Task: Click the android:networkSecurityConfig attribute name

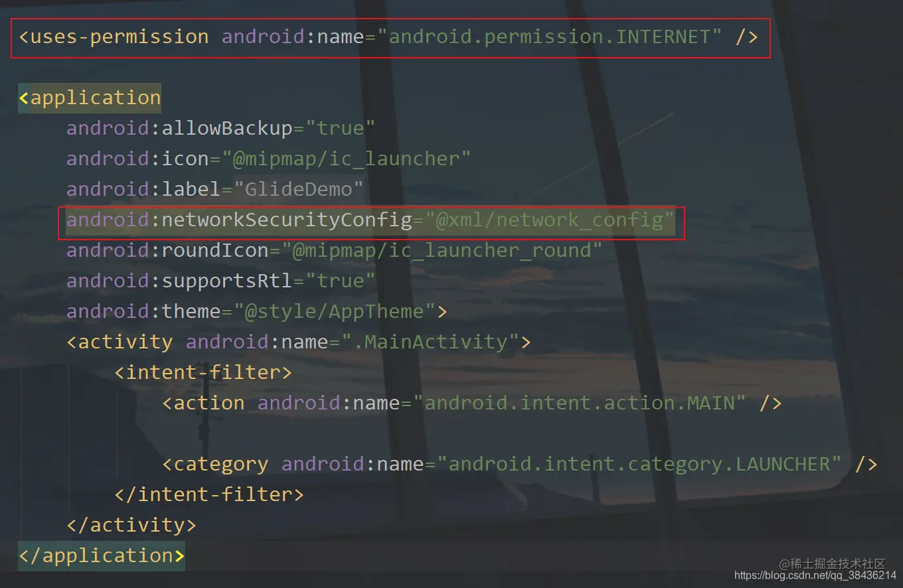Action: tap(240, 220)
